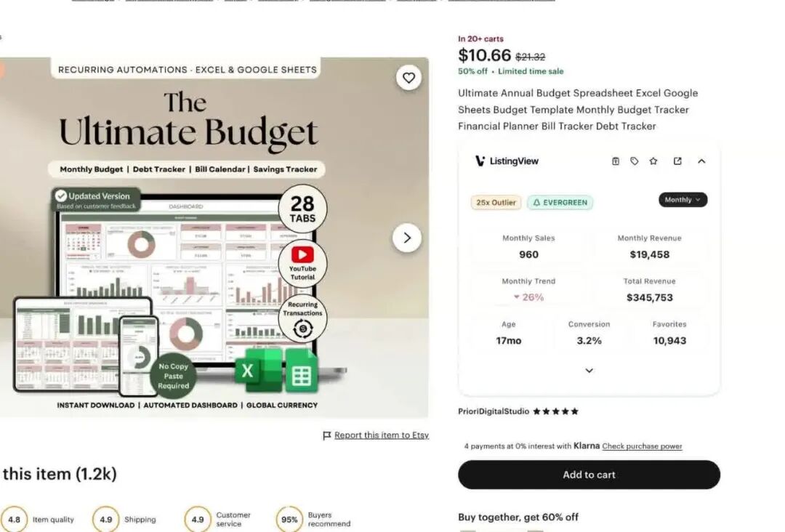This screenshot has height=532, width=785.
Task: Click the Monthly Revenue stat card
Action: [649, 247]
